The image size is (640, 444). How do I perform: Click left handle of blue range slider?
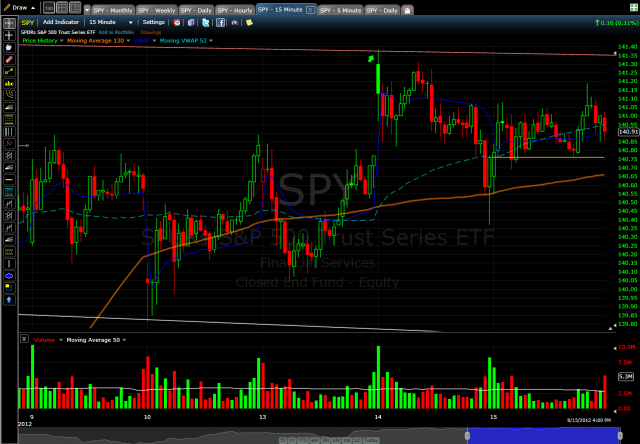tap(467, 435)
